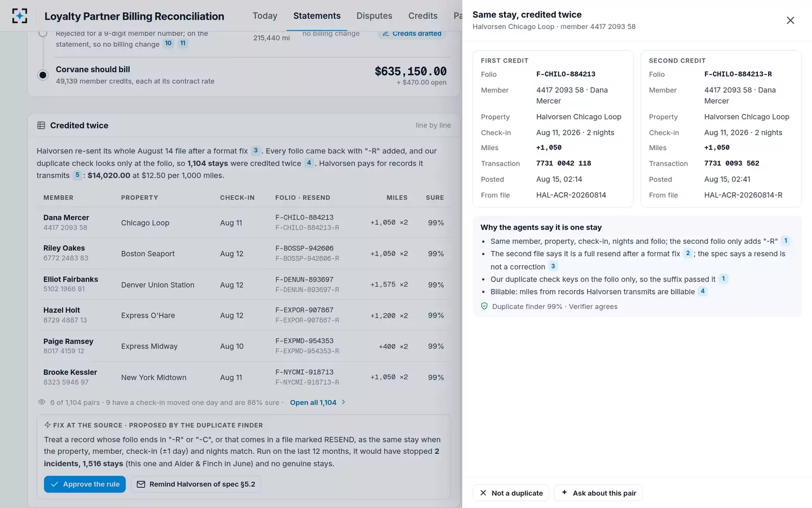Open citation 11 after "so no billing change"

pos(183,43)
